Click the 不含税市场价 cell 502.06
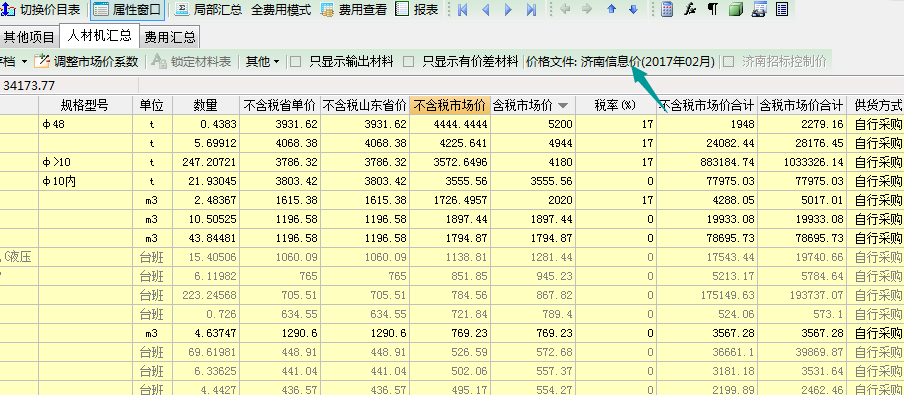This screenshot has width=904, height=395. click(450, 371)
